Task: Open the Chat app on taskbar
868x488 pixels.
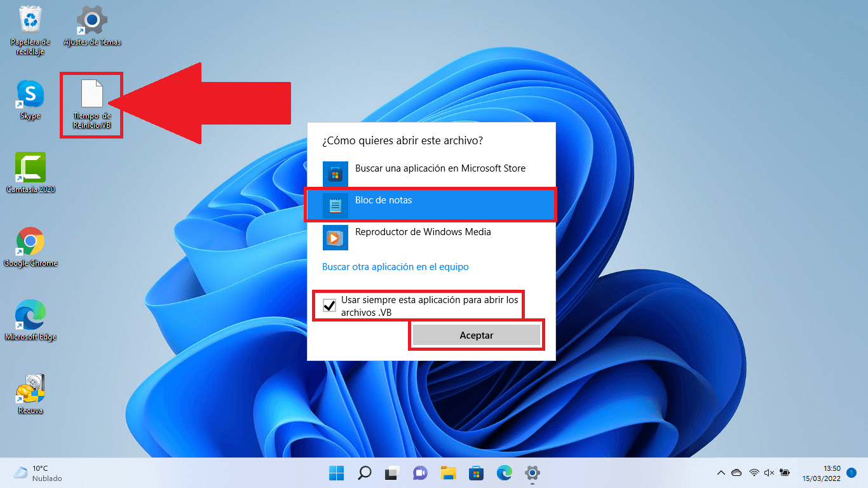Action: click(x=420, y=473)
